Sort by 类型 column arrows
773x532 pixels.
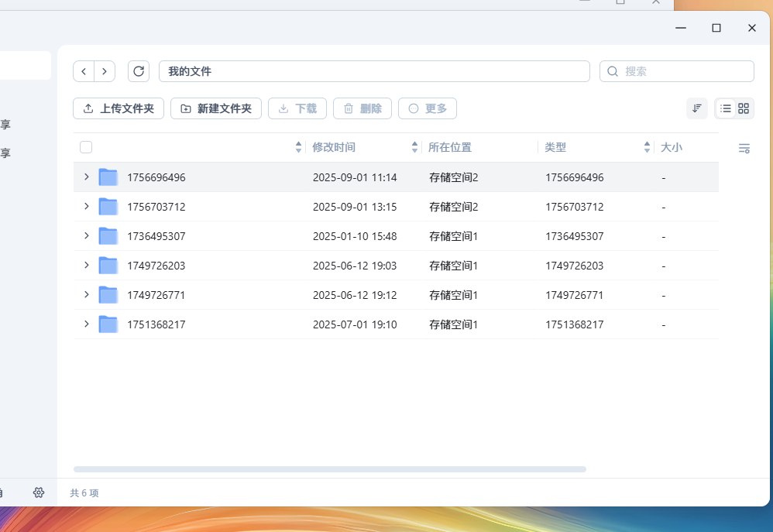647,147
